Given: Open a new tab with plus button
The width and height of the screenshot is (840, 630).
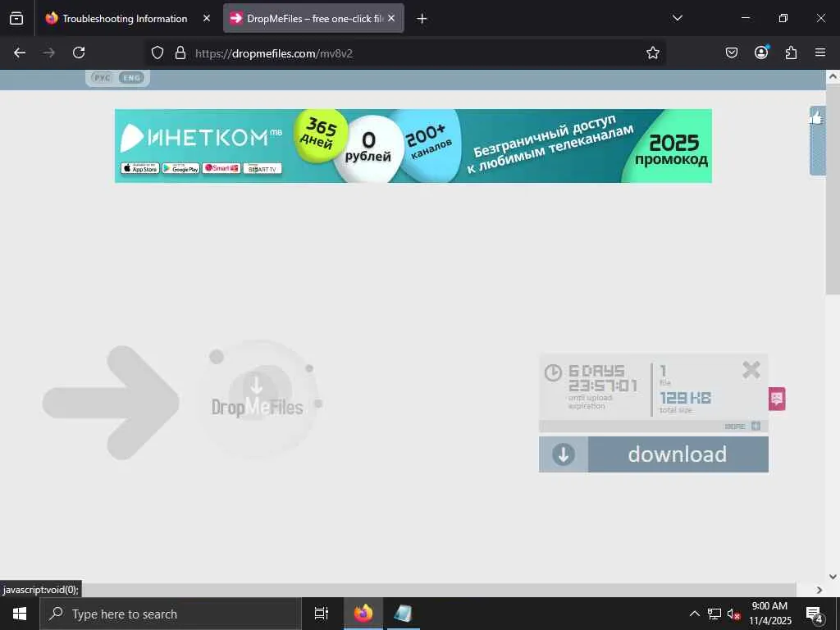Looking at the screenshot, I should tap(422, 19).
